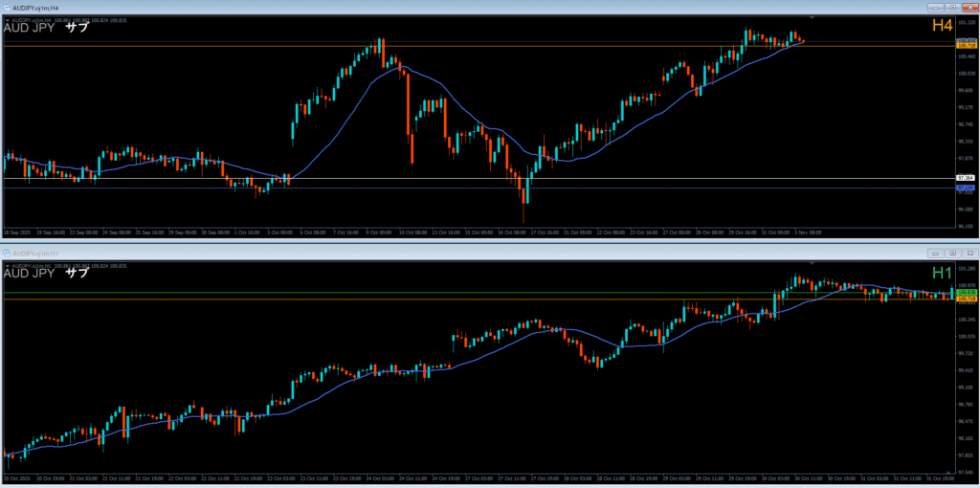Click the green H1 timeframe label
Screen dimensions: 980x488
click(x=942, y=273)
